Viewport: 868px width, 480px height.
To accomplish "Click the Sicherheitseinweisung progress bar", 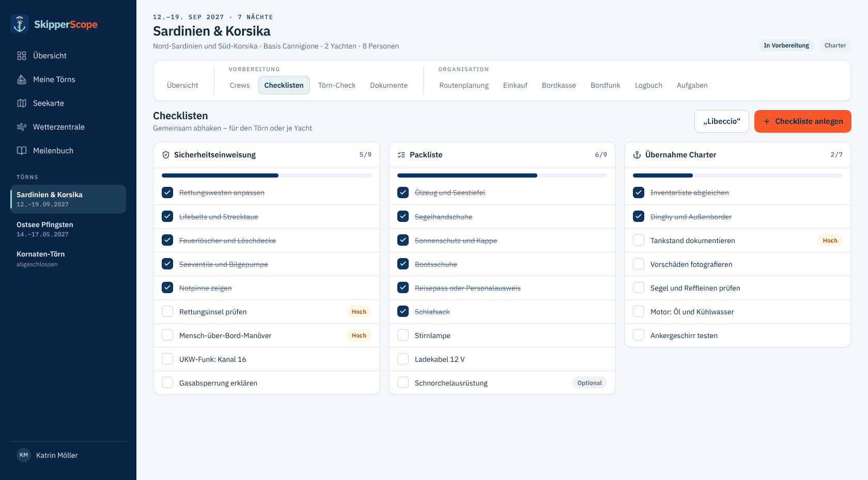I will pyautogui.click(x=267, y=175).
